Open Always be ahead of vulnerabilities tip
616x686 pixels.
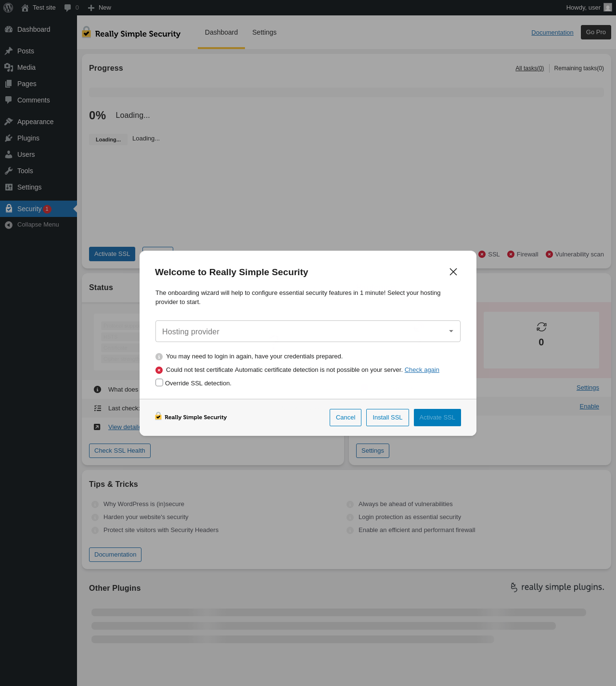click(406, 504)
